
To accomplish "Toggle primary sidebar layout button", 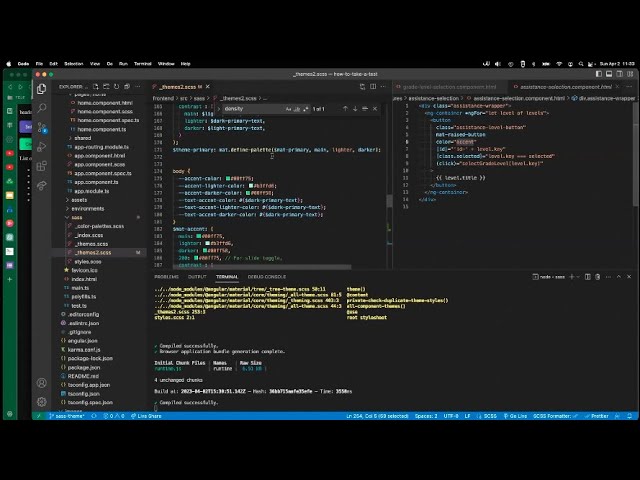I will pos(599,74).
